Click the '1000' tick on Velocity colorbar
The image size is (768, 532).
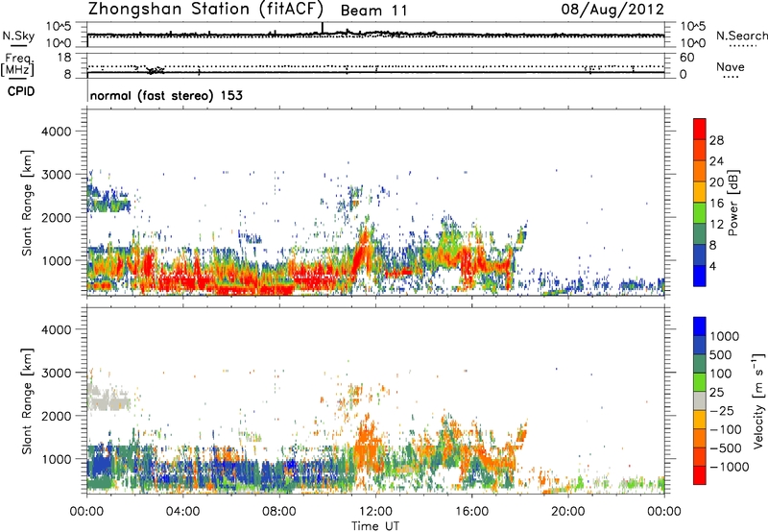(x=724, y=336)
